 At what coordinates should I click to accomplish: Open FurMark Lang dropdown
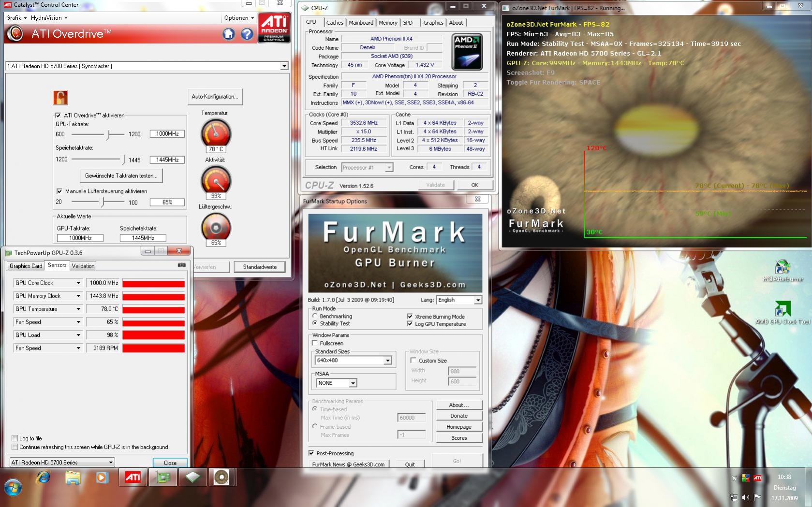click(459, 300)
